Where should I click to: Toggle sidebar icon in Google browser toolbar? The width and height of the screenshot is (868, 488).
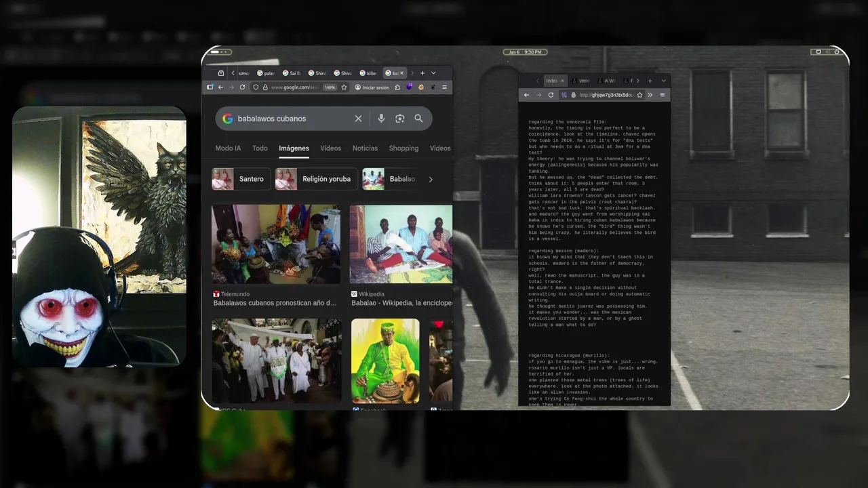210,87
